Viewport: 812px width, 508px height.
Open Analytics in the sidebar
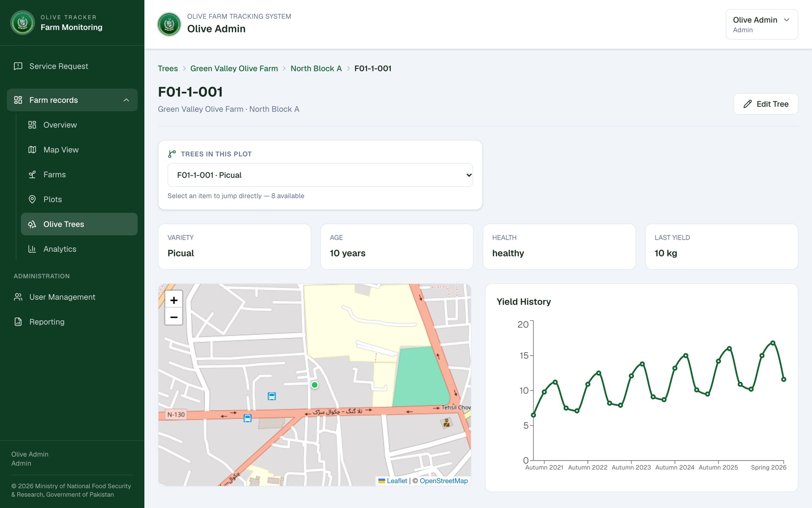79,249
